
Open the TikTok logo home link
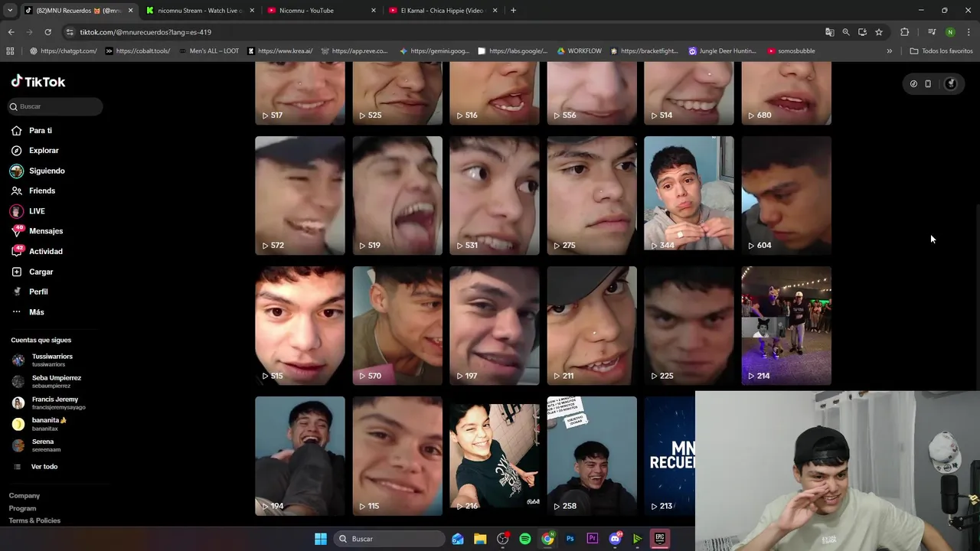[x=38, y=81]
